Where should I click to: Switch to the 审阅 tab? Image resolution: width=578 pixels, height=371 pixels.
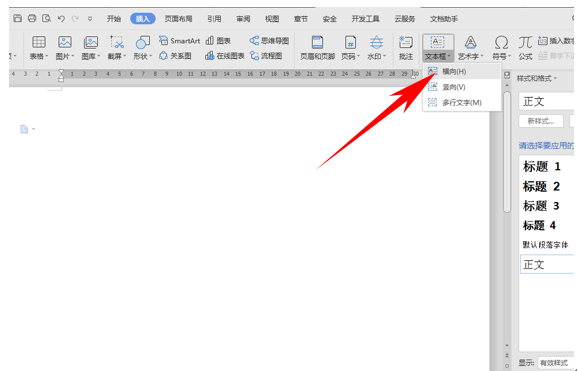(243, 19)
